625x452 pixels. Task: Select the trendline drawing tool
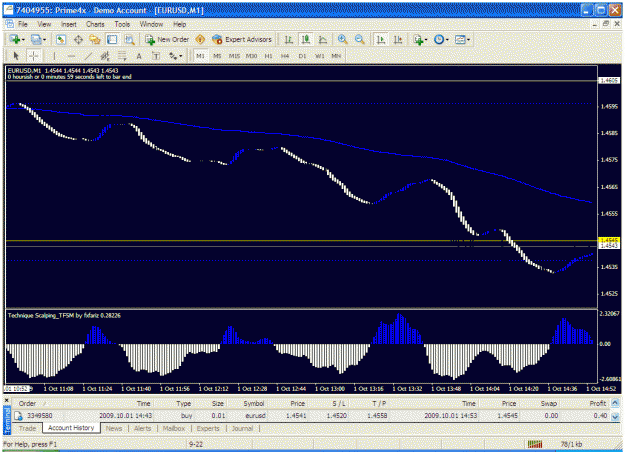[x=88, y=56]
